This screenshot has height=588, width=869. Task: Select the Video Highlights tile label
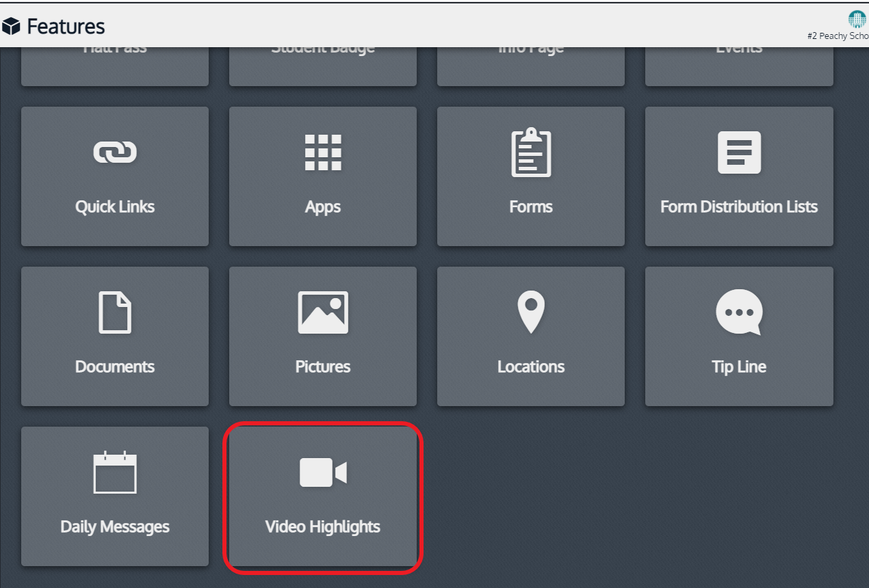323,526
